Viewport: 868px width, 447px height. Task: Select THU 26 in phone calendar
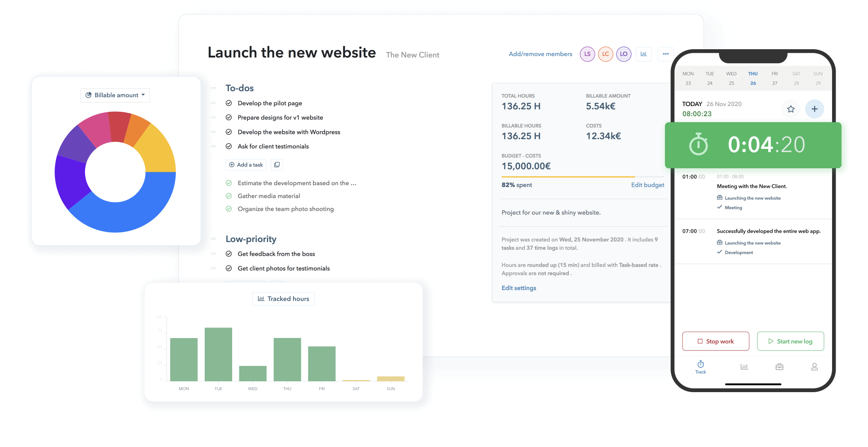(753, 78)
